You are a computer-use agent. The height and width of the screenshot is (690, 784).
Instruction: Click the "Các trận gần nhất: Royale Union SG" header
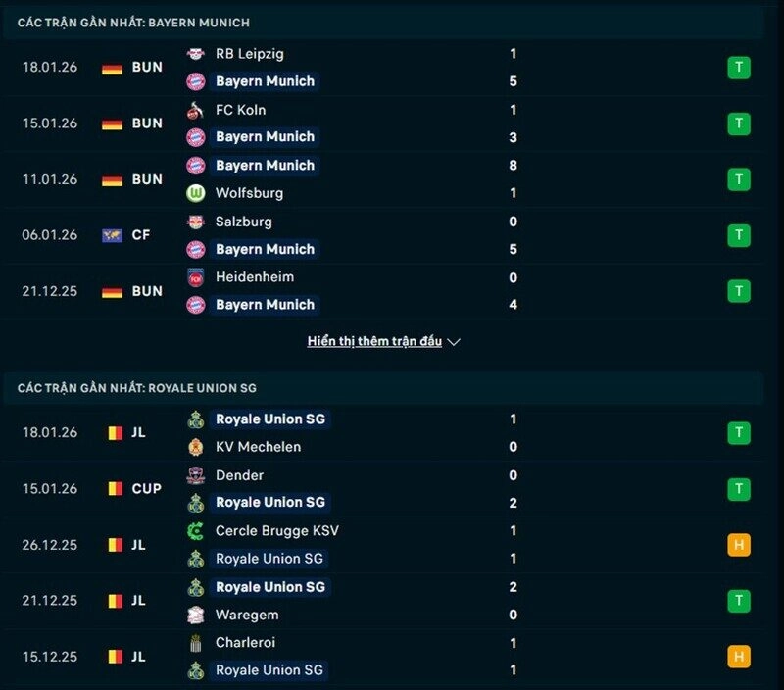tap(137, 388)
